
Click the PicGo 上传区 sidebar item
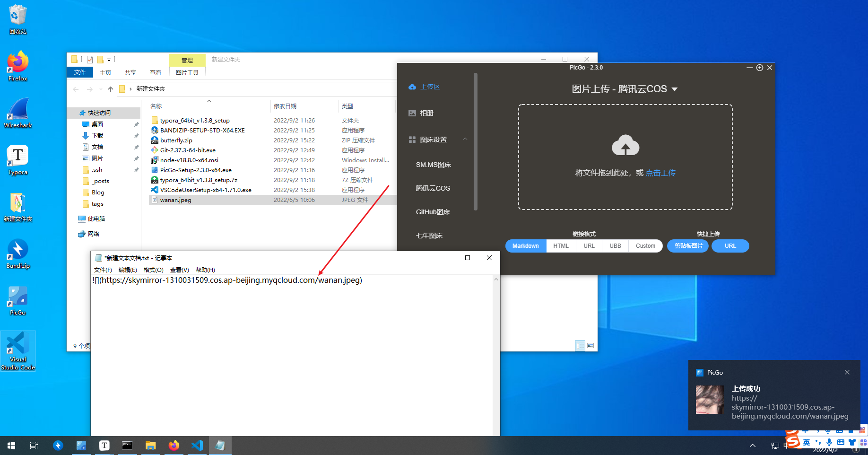[425, 87]
